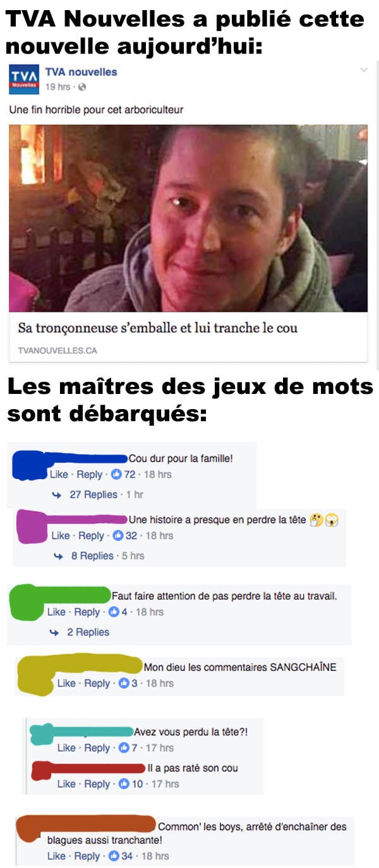This screenshot has width=379, height=868.
Task: Open the headline Sa tronçonneuse s'emballe link
Action: point(157,328)
